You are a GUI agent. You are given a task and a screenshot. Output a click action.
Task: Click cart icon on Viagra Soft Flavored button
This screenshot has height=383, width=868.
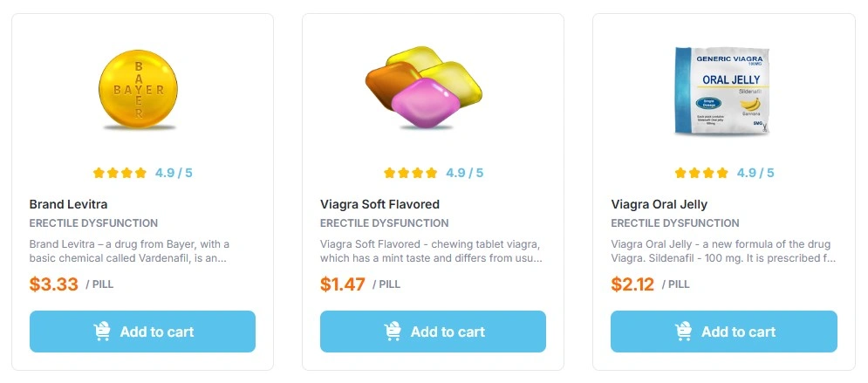[x=393, y=332]
